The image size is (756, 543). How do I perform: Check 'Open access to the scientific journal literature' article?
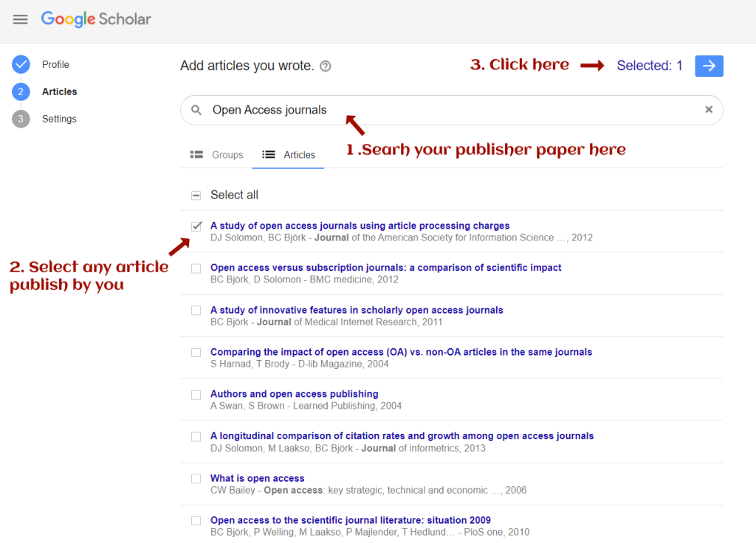tap(196, 521)
